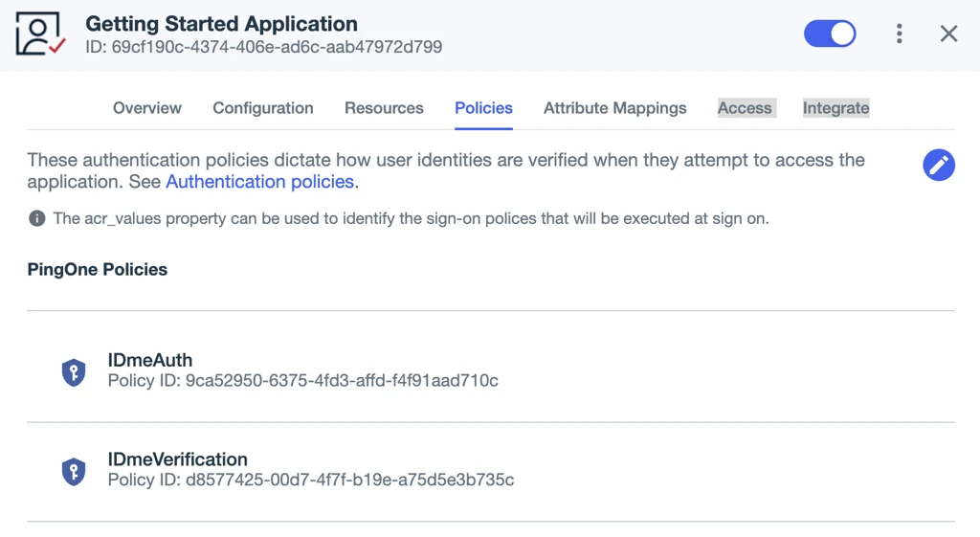Viewport: 980px width, 537px height.
Task: Follow the Authentication policies link
Action: point(260,182)
